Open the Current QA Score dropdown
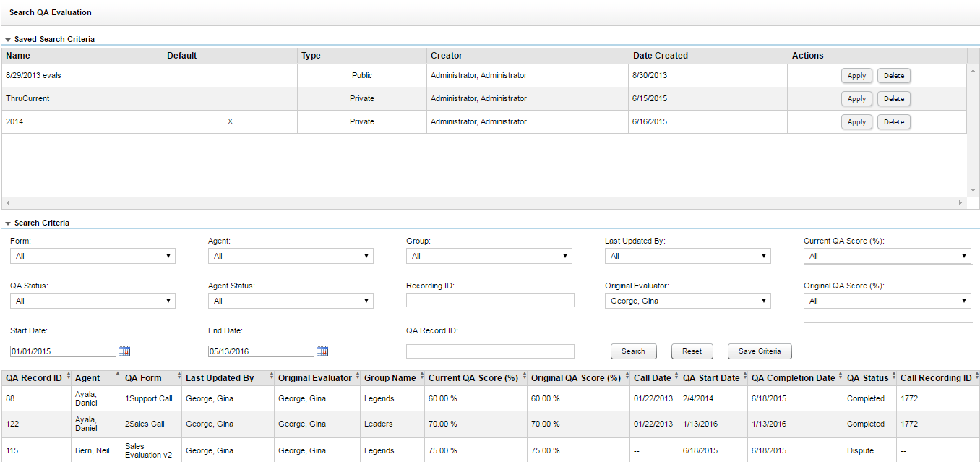The height and width of the screenshot is (462, 980). 887,256
